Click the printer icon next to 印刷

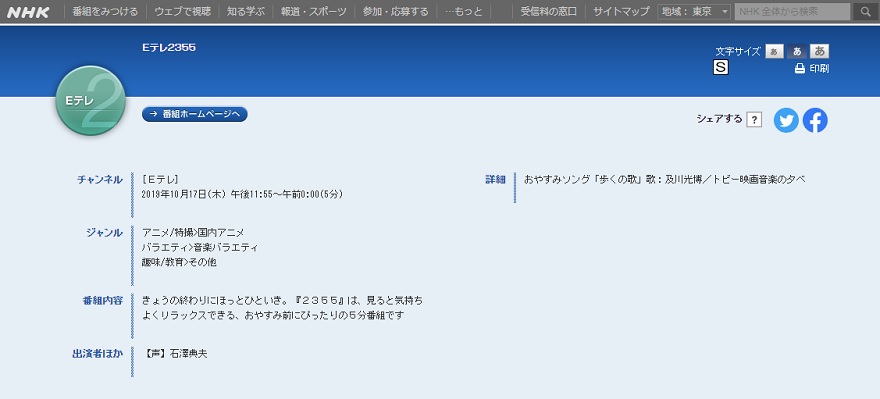click(x=800, y=68)
